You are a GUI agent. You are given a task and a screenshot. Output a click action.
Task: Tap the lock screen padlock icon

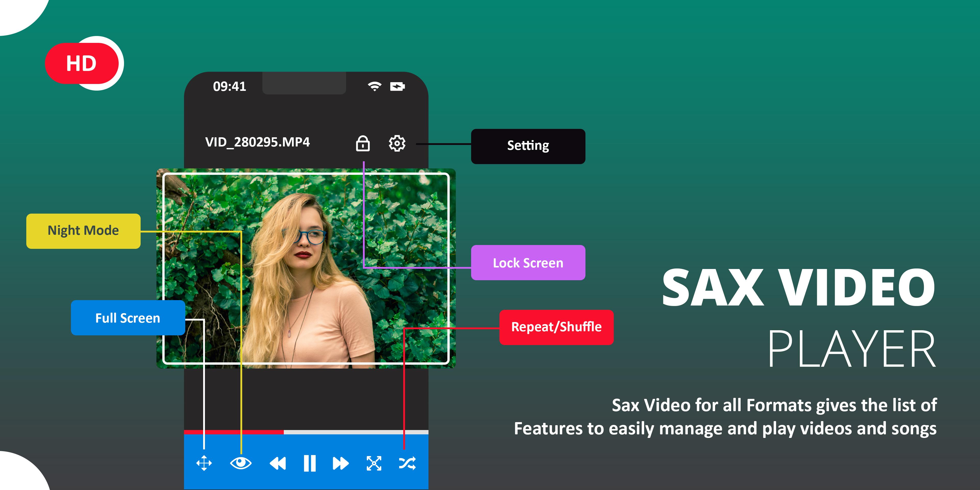click(x=363, y=143)
